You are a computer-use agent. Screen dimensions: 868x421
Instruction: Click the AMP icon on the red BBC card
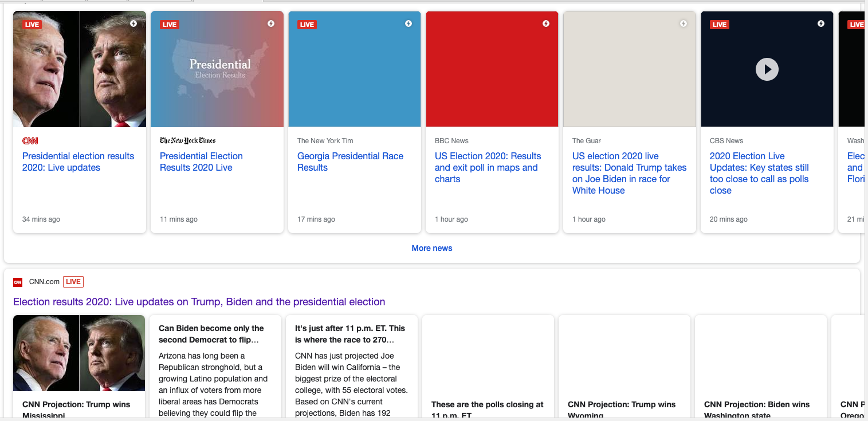click(546, 23)
